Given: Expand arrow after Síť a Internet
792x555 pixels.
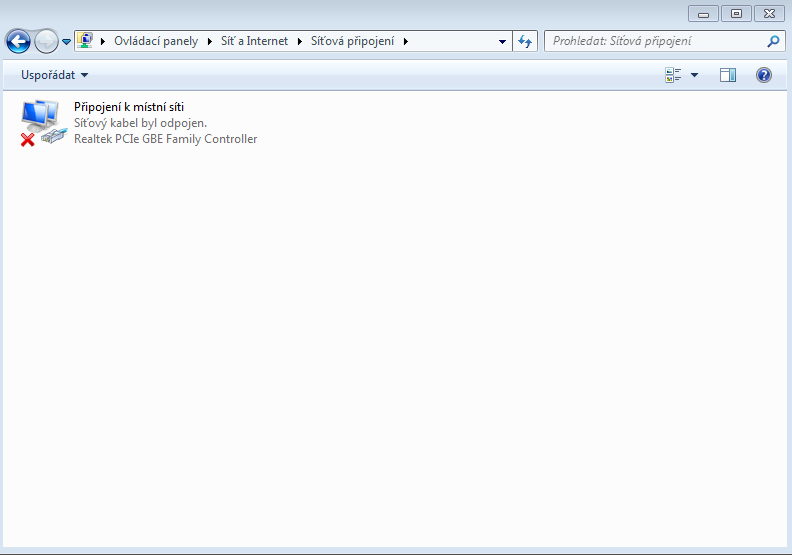Looking at the screenshot, I should tap(300, 41).
